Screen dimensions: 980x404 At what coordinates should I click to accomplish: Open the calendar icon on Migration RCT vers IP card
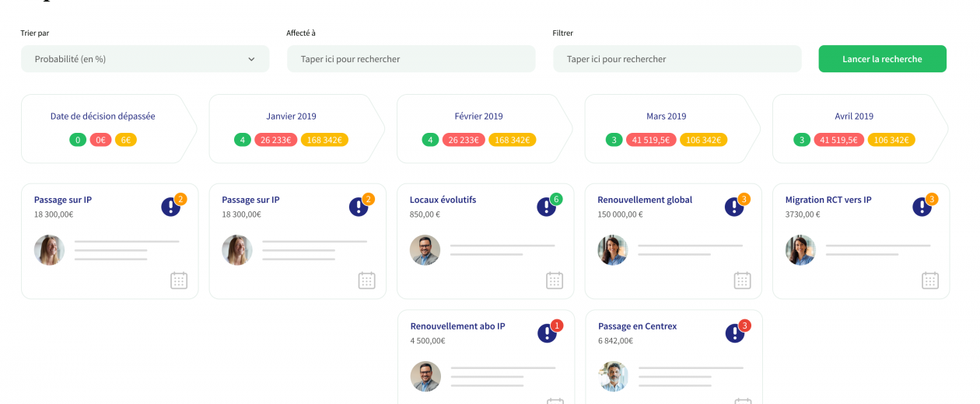click(x=930, y=280)
